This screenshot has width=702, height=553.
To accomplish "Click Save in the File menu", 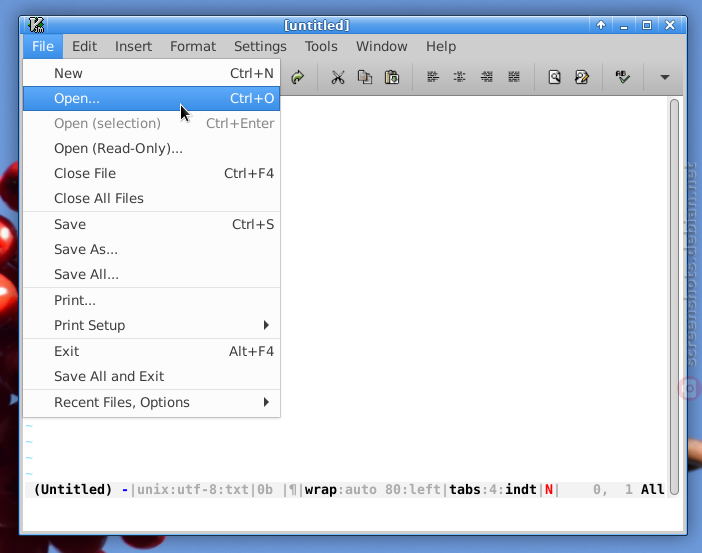I will [x=152, y=224].
